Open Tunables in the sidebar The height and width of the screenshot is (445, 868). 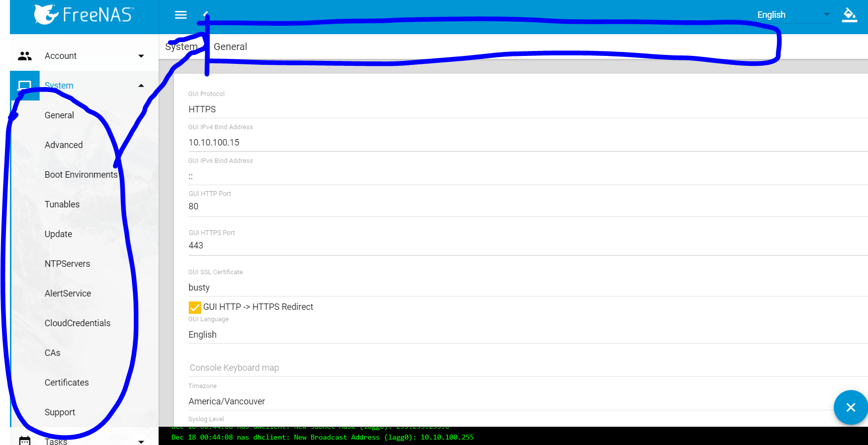(62, 204)
